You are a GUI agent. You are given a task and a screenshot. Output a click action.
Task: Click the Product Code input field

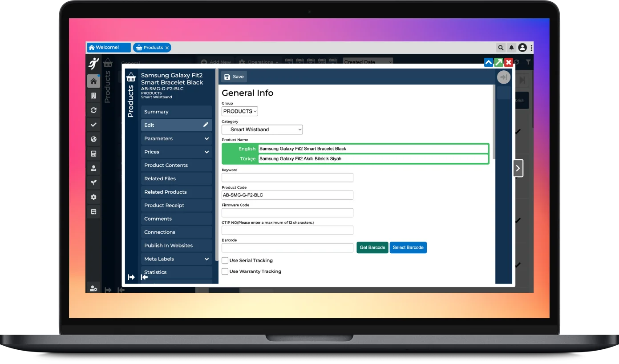[x=287, y=195]
